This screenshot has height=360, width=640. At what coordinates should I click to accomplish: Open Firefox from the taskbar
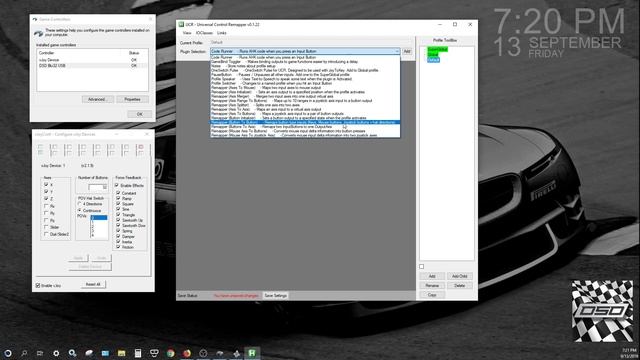(x=187, y=353)
